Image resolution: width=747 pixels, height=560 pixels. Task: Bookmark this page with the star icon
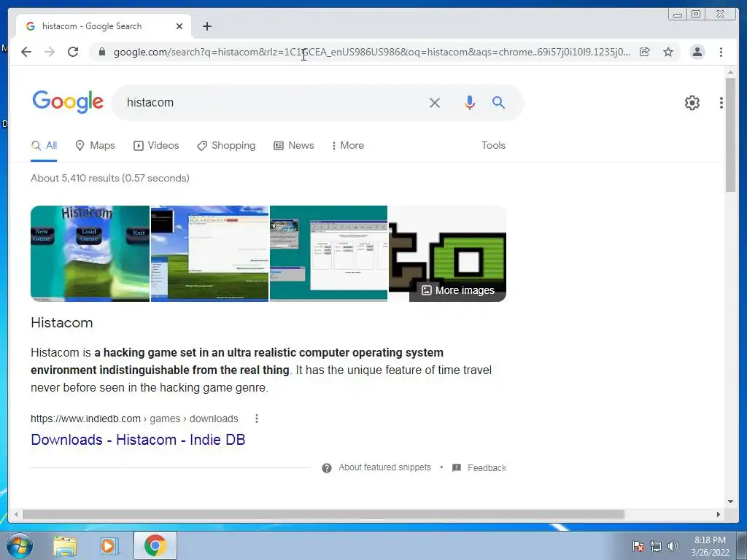(x=668, y=52)
